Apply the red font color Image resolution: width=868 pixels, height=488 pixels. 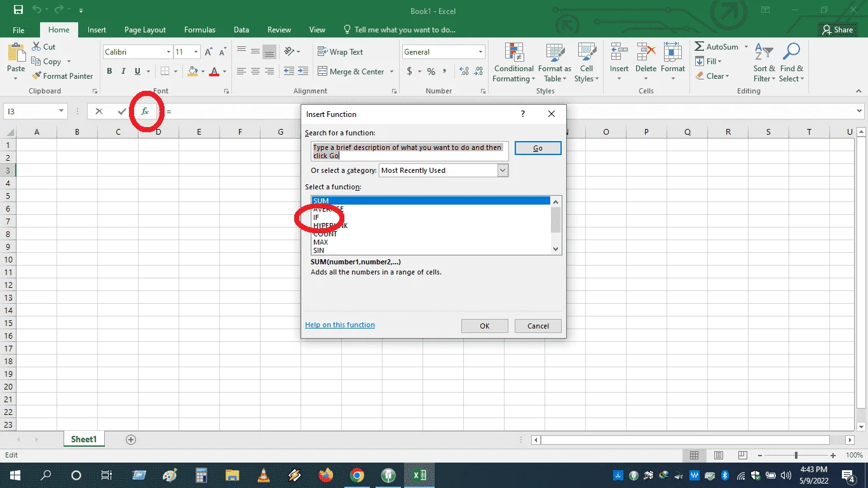tap(214, 72)
